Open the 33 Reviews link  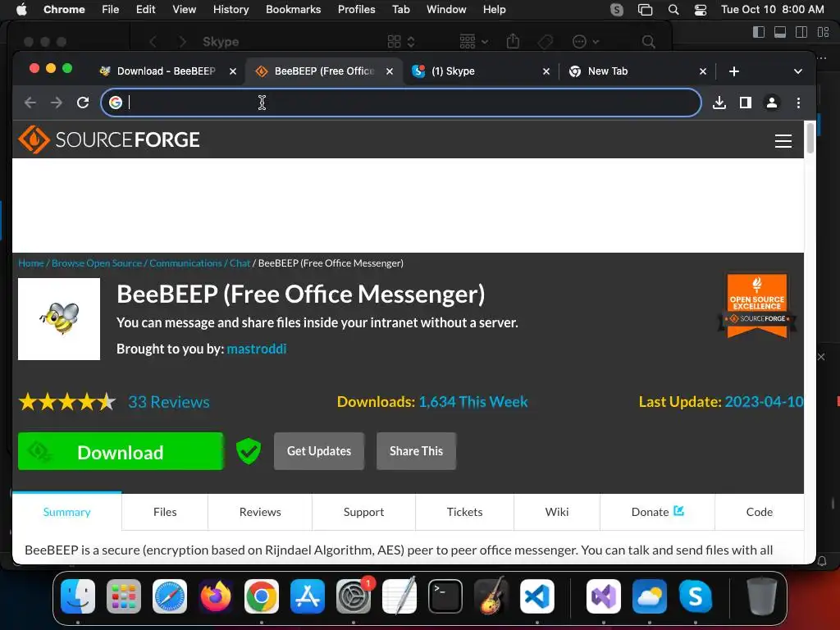(169, 402)
